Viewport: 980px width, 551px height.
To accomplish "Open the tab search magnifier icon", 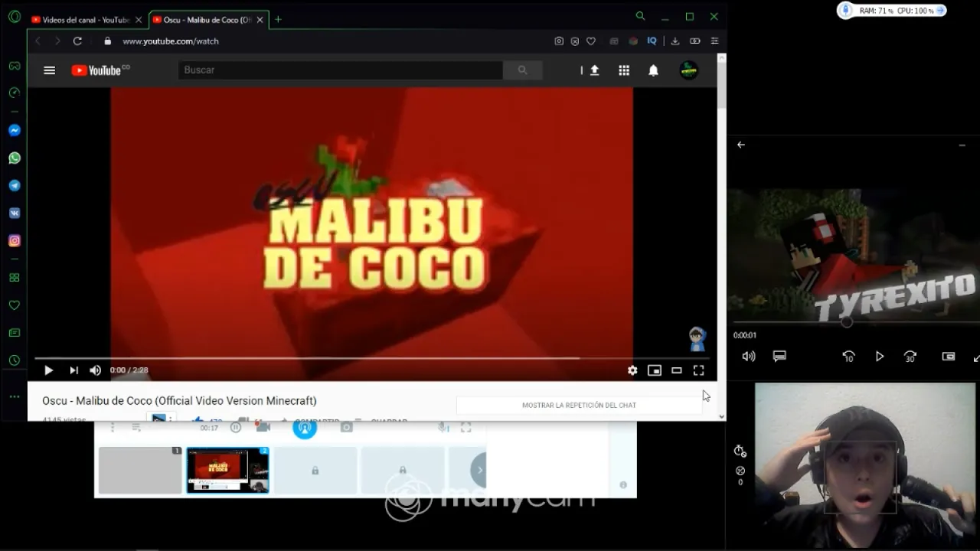I will click(x=640, y=16).
